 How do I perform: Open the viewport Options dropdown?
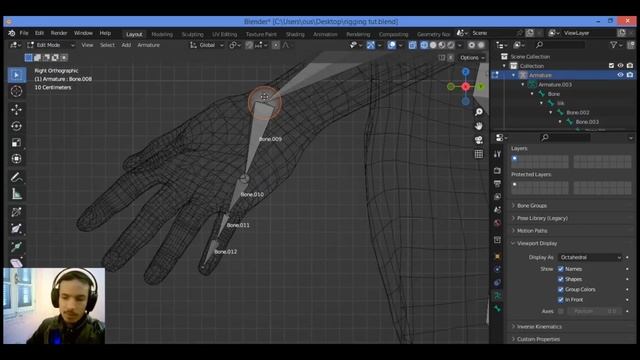[472, 58]
